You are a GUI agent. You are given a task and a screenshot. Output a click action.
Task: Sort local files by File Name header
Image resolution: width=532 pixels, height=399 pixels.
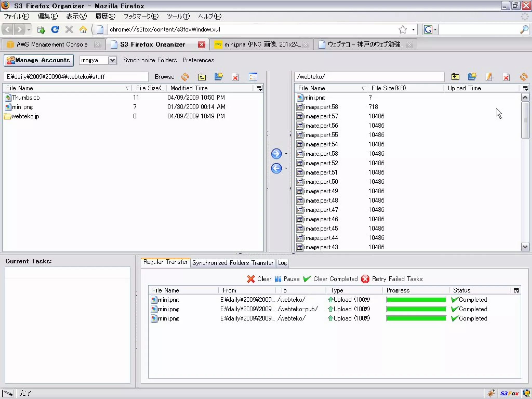tap(67, 88)
